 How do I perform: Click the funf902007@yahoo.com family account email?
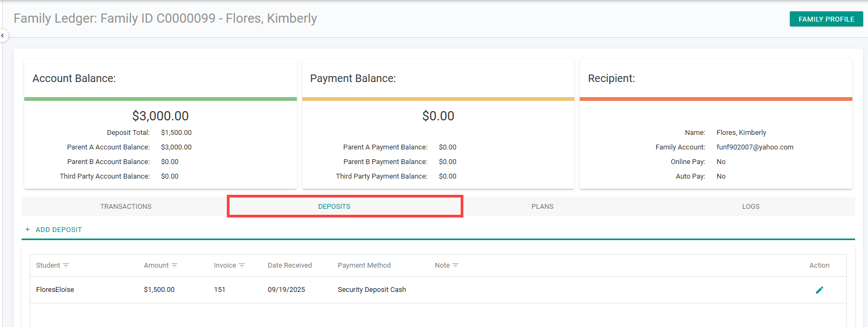click(x=755, y=147)
